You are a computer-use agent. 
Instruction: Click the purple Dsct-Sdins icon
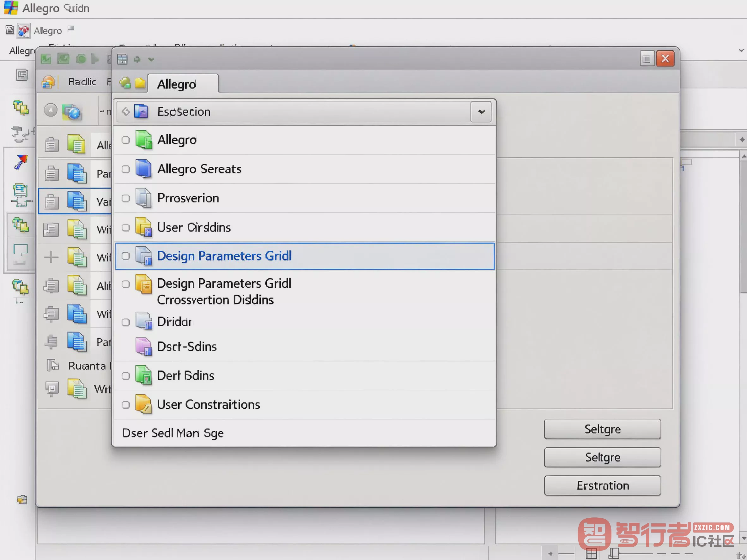click(143, 346)
